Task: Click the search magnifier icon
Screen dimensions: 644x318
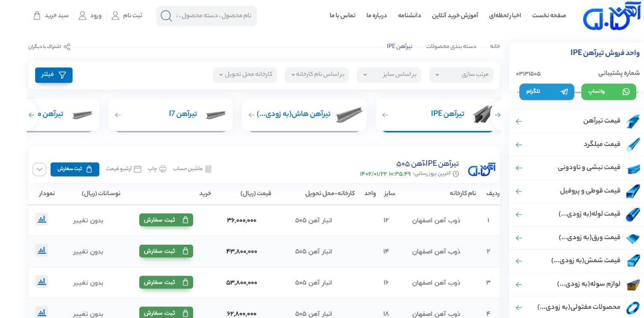Action: point(166,16)
